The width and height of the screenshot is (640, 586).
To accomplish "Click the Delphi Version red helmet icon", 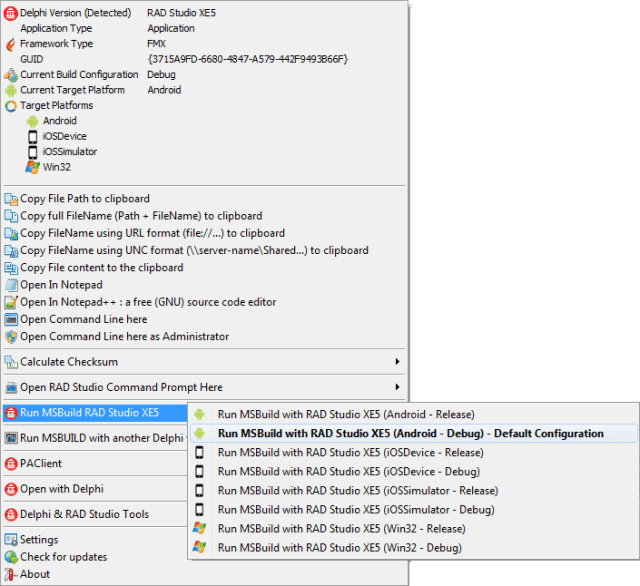I will click(11, 13).
